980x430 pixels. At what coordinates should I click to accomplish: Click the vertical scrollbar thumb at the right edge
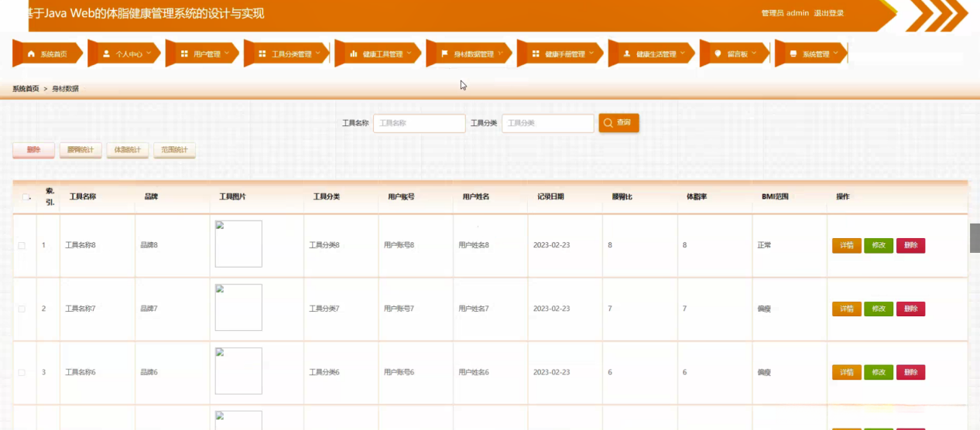pos(975,238)
